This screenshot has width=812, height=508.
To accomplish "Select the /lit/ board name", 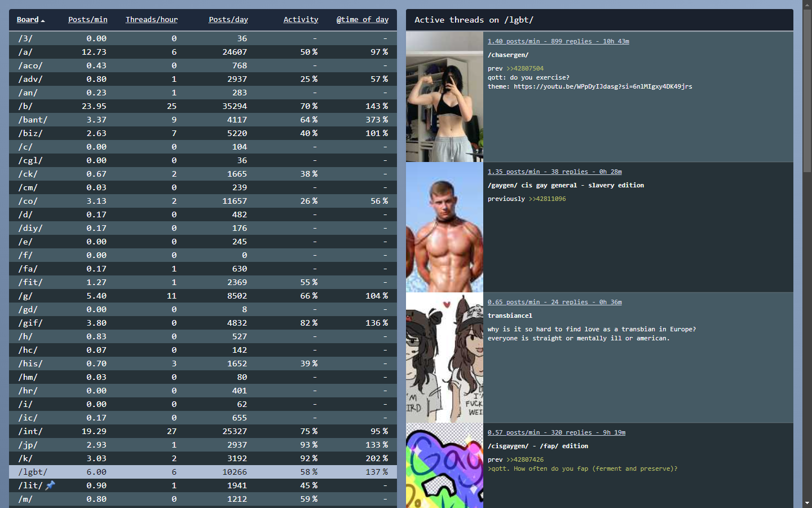I will [x=30, y=485].
